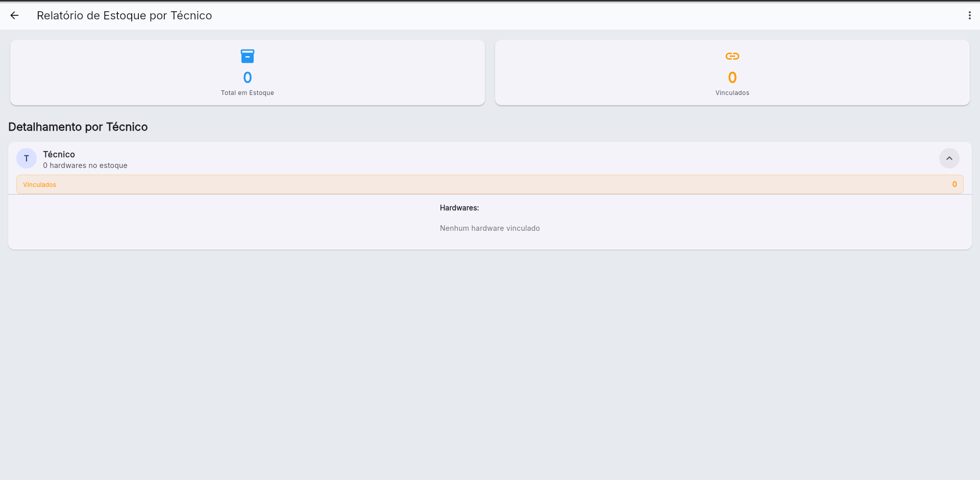980x480 pixels.
Task: Click the '0 hardwares no estoque' subtitle
Action: point(85,165)
